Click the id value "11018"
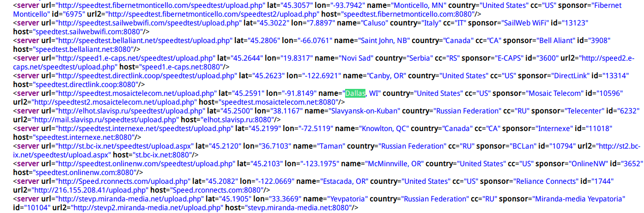 pos(597,128)
